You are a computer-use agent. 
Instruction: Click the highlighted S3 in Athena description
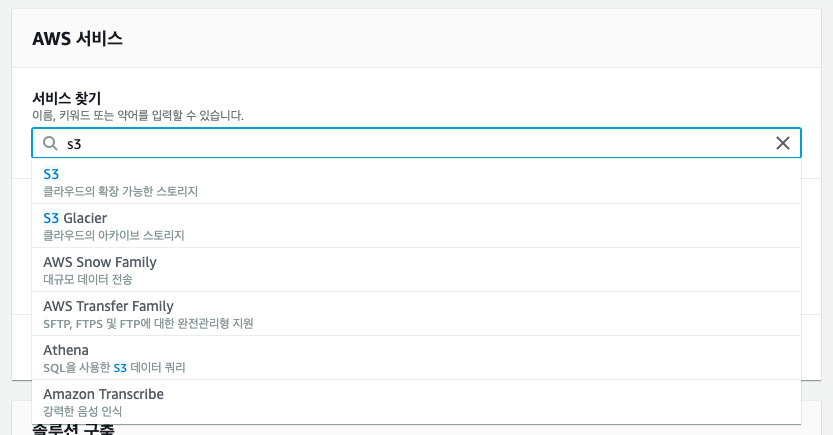121,367
